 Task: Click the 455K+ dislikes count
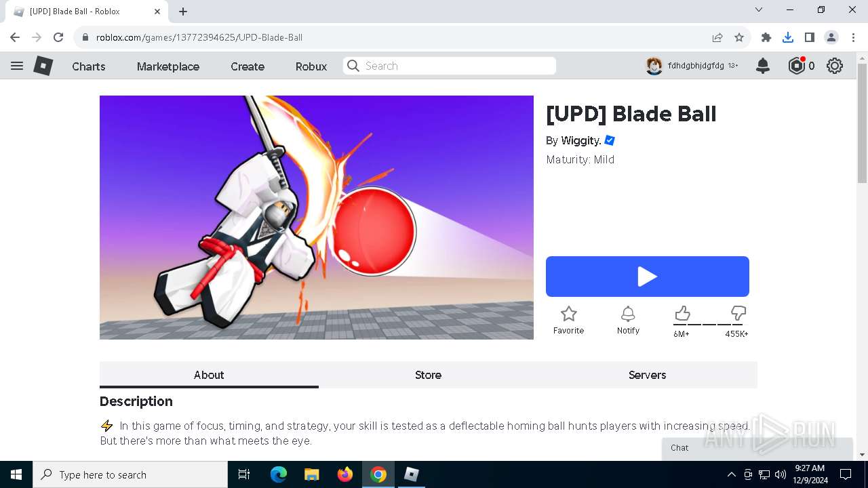tap(736, 334)
